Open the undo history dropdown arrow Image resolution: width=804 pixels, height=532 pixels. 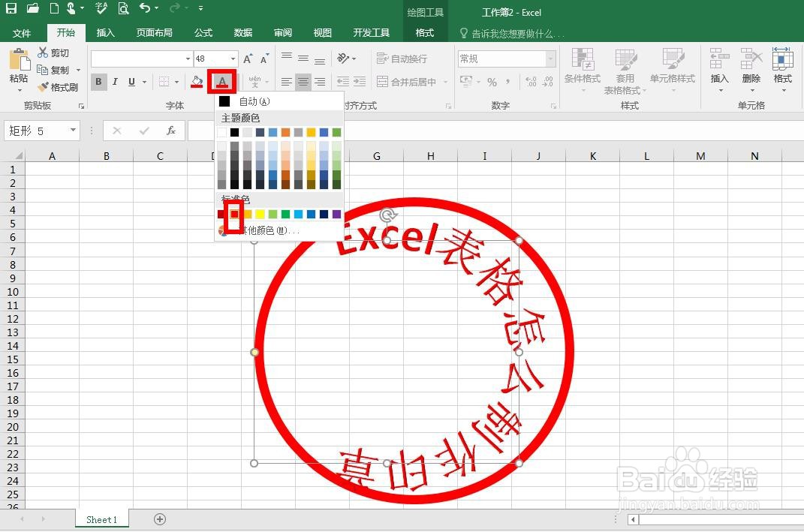156,8
